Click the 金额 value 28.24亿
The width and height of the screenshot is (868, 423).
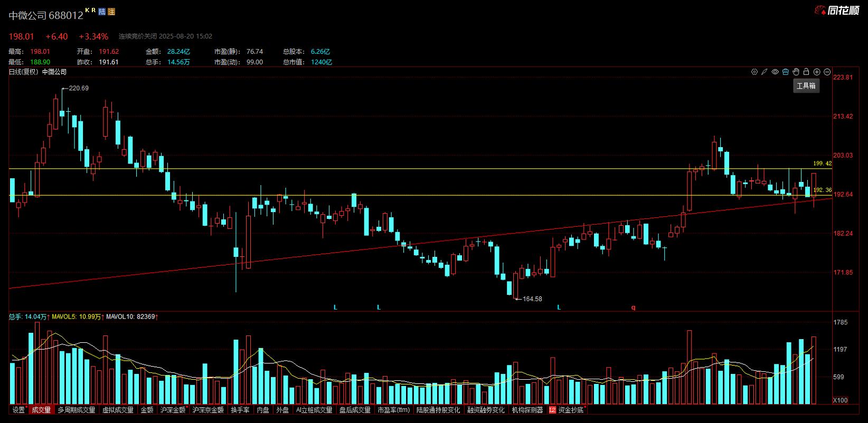pyautogui.click(x=178, y=52)
